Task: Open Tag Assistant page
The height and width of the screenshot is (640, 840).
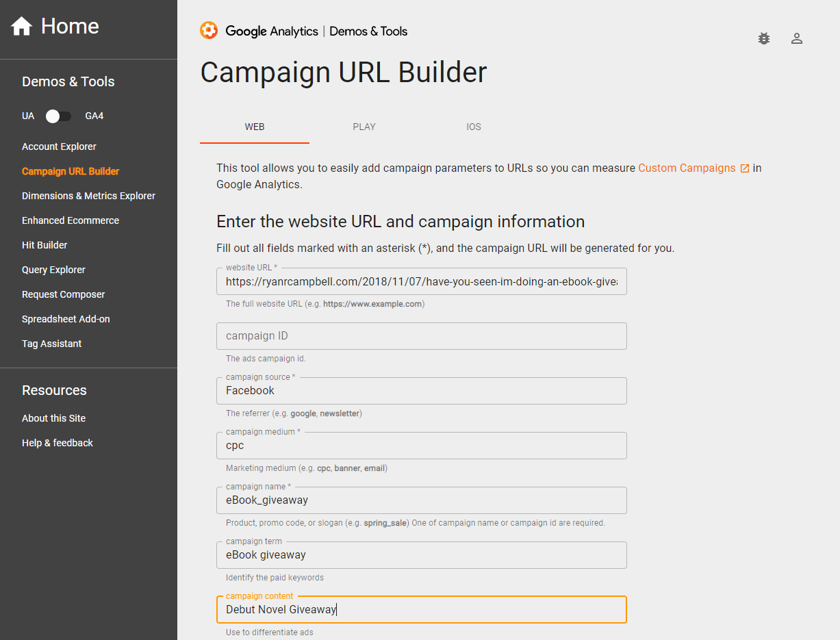Action: tap(51, 344)
